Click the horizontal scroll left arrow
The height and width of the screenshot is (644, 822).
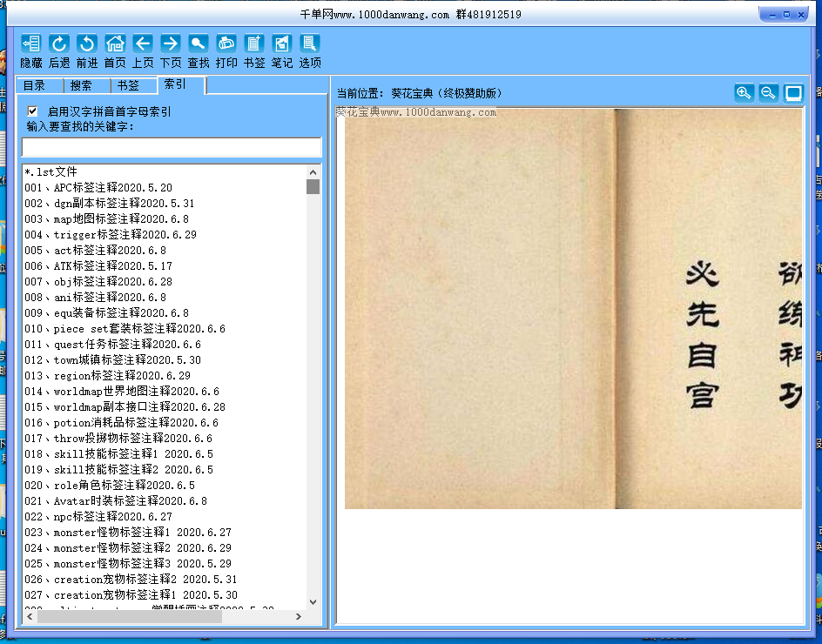click(x=30, y=616)
